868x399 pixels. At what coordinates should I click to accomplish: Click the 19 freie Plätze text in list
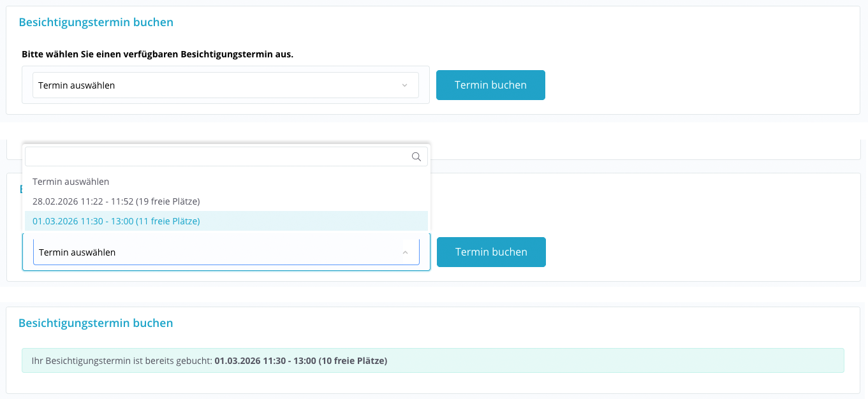[x=168, y=201]
